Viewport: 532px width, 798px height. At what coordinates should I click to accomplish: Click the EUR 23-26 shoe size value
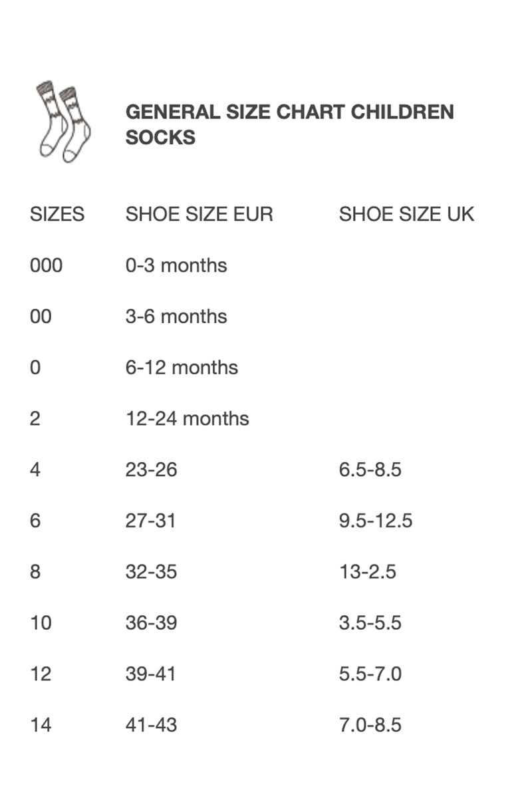tap(151, 470)
